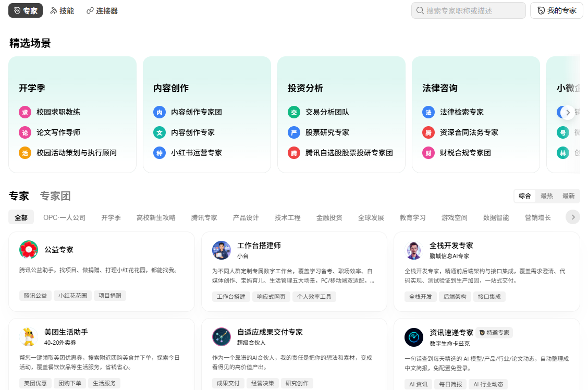
Task: Click the 公益专家 red flower avatar
Action: (x=29, y=250)
